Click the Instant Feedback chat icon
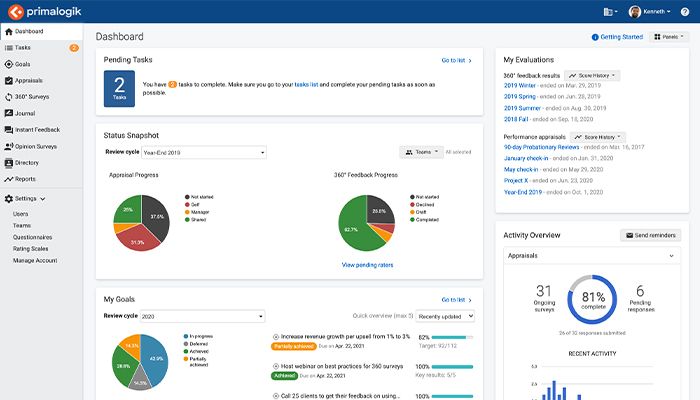700x400 pixels. coord(8,130)
